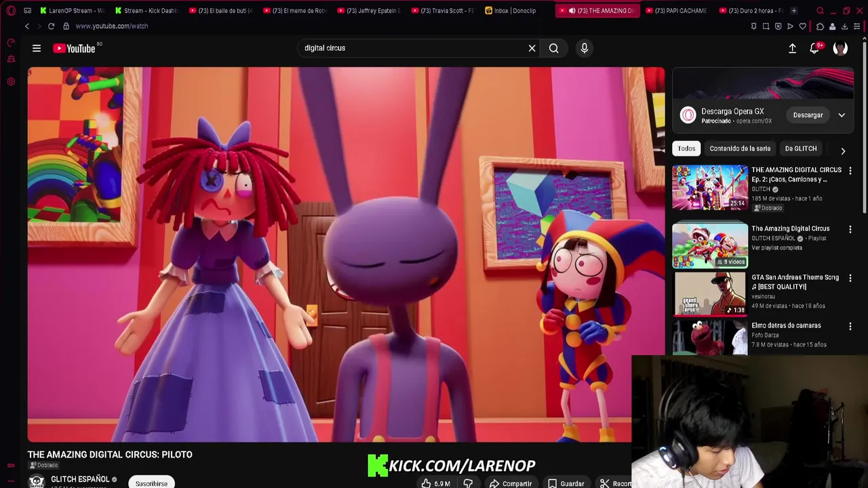The width and height of the screenshot is (868, 488).
Task: Switch to El baile de buti tab
Action: [x=222, y=11]
